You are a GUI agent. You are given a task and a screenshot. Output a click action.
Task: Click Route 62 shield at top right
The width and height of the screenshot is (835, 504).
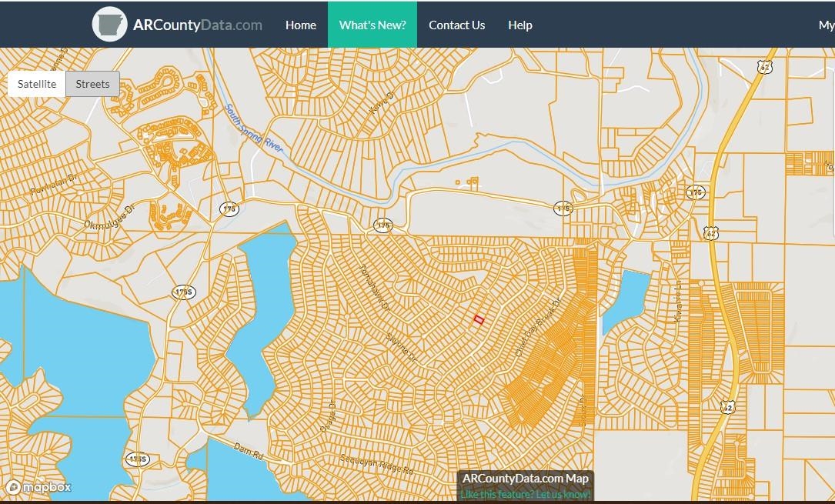(764, 67)
